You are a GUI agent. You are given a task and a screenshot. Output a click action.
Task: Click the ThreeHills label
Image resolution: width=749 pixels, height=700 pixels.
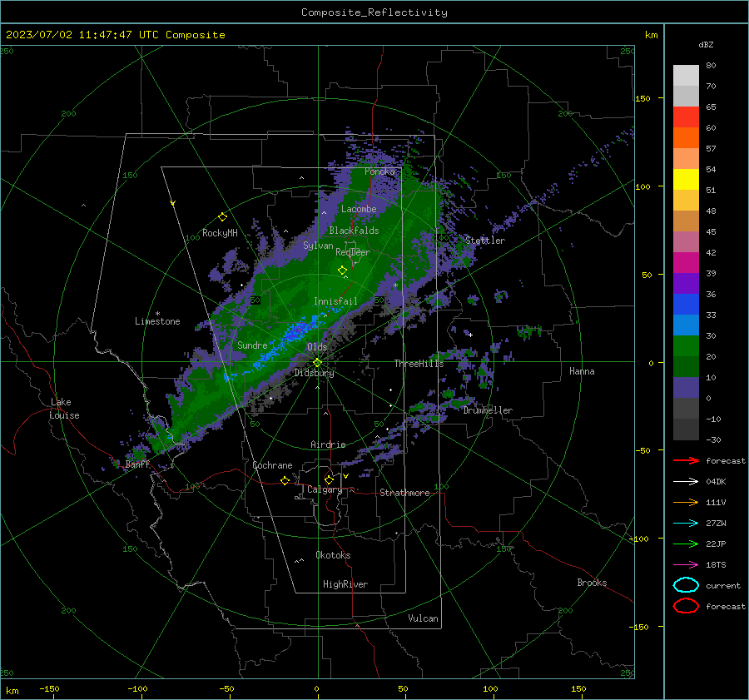point(419,364)
